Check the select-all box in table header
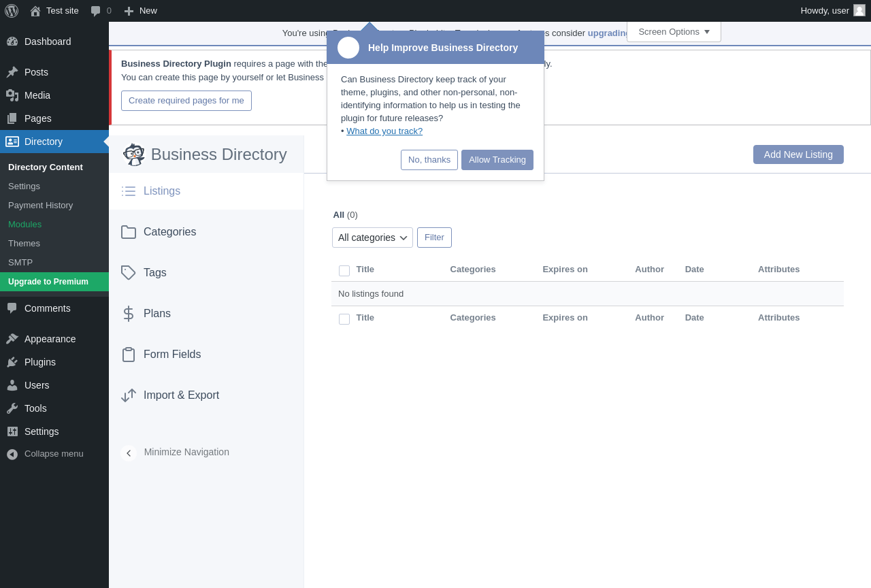871x588 pixels. [x=344, y=271]
